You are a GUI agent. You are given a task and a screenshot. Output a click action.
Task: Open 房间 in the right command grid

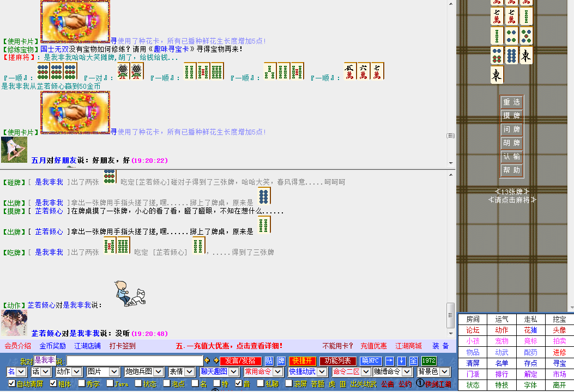[x=473, y=319]
